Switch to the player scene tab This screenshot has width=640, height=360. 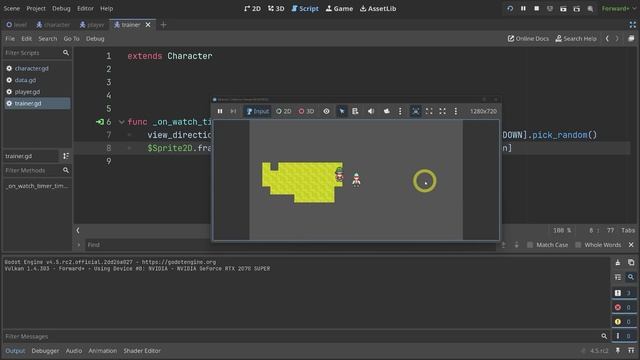[92, 25]
